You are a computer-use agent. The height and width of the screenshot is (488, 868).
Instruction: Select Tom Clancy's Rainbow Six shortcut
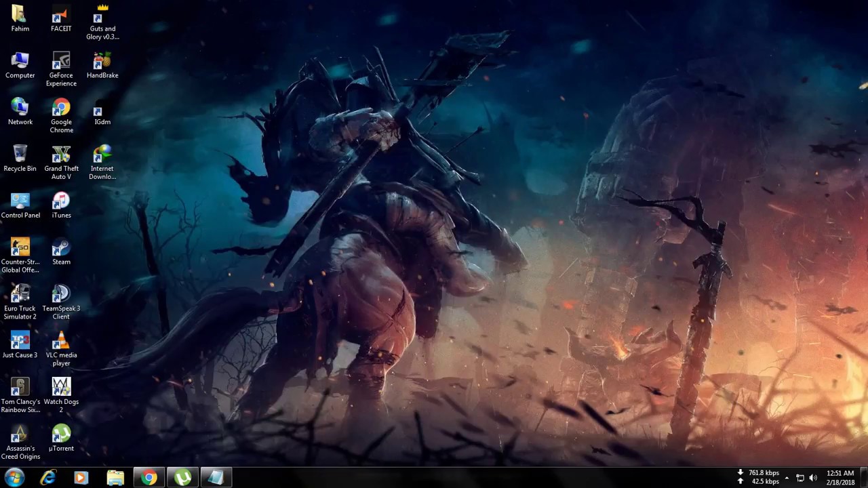point(20,396)
